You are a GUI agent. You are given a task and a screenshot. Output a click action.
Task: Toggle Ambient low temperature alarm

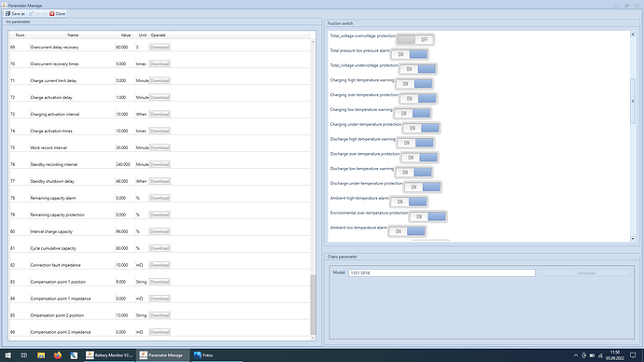click(407, 231)
